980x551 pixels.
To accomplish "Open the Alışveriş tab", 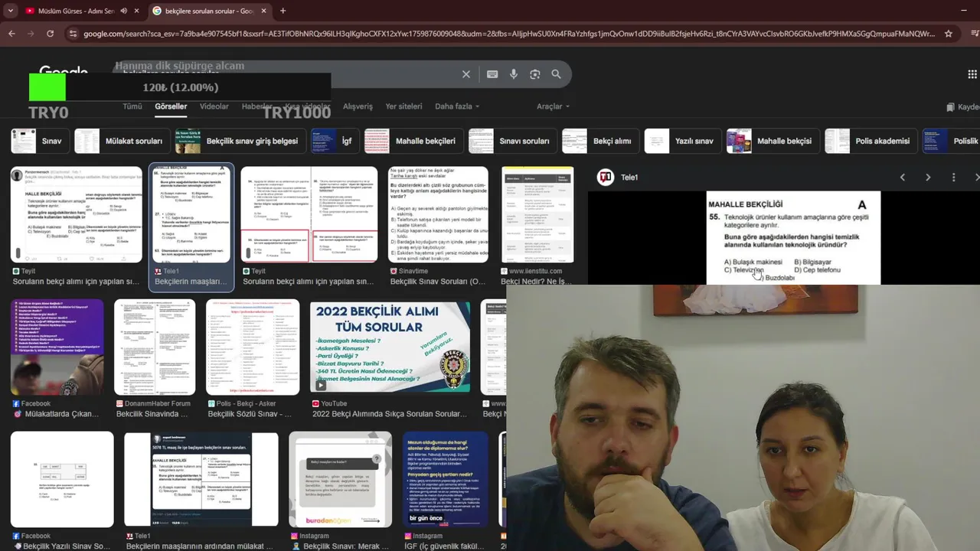I will click(x=358, y=106).
